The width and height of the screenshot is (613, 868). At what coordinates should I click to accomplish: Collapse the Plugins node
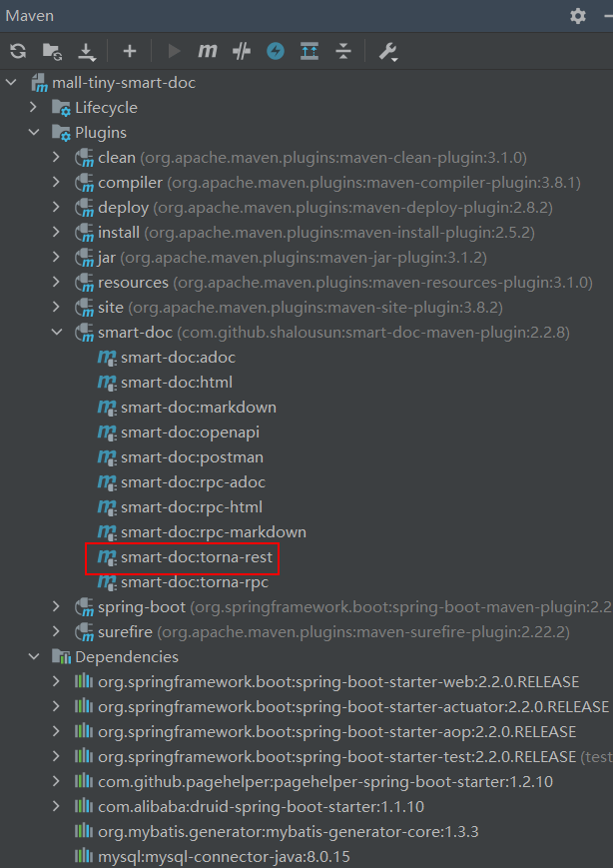click(x=34, y=132)
